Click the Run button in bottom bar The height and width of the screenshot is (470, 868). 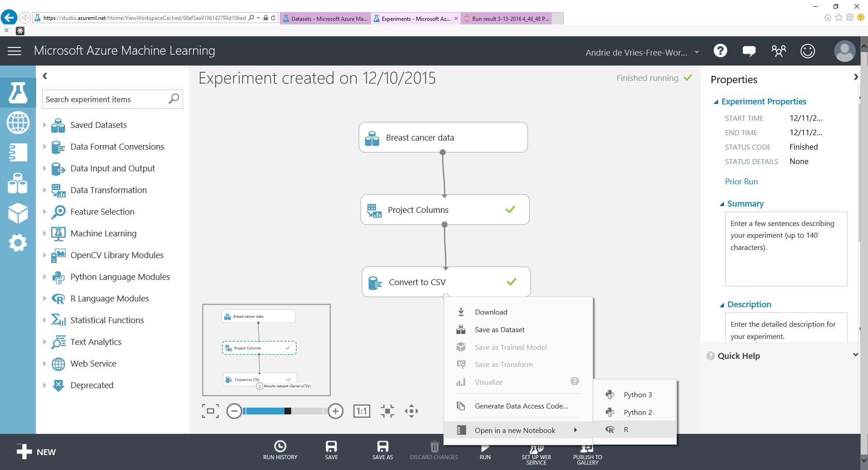click(485, 452)
